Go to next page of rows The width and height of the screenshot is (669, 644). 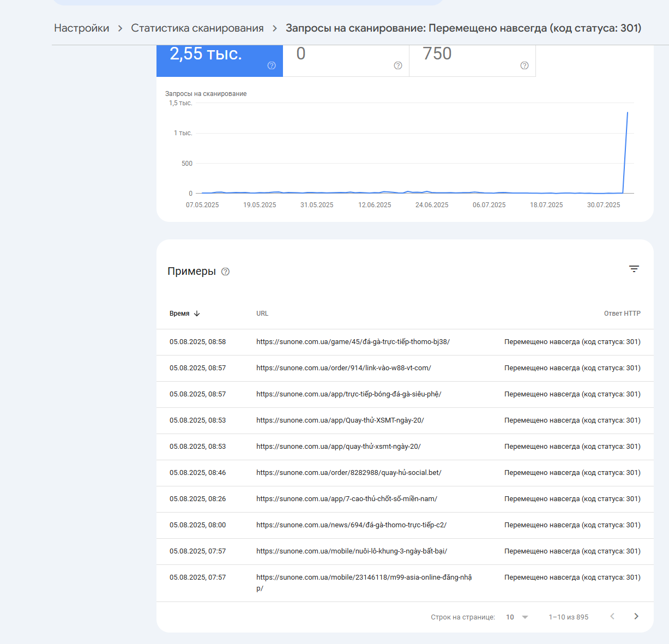pyautogui.click(x=636, y=616)
